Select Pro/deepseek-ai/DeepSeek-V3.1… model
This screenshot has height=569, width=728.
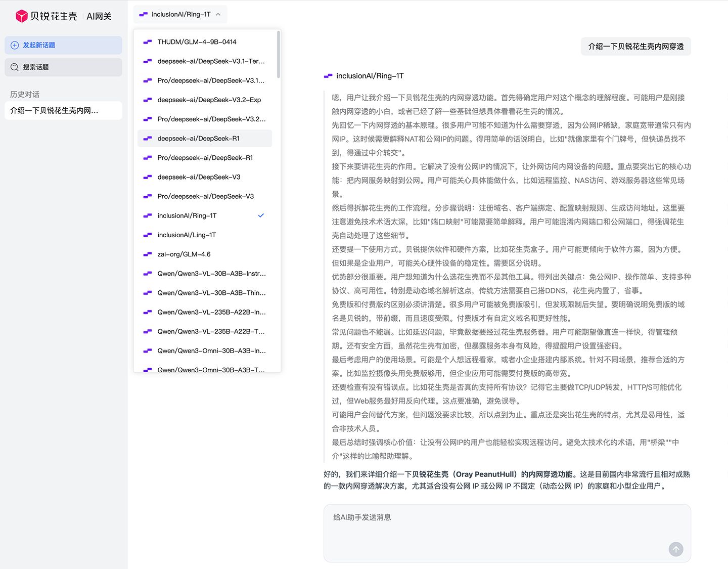pos(205,80)
